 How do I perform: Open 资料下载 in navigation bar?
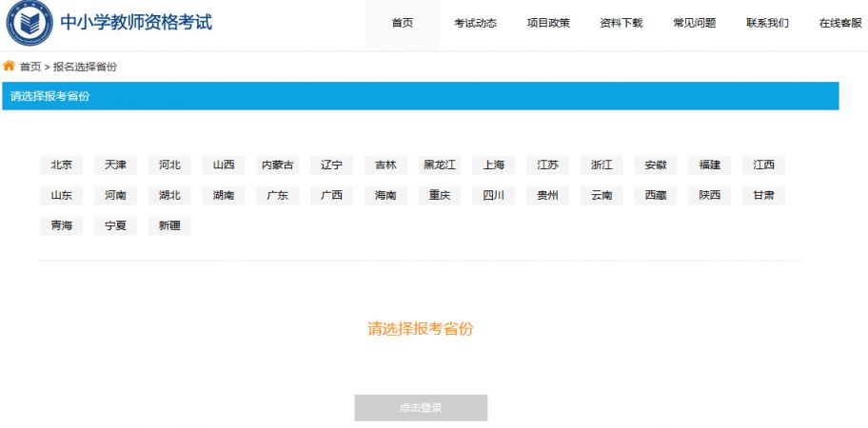coord(621,23)
